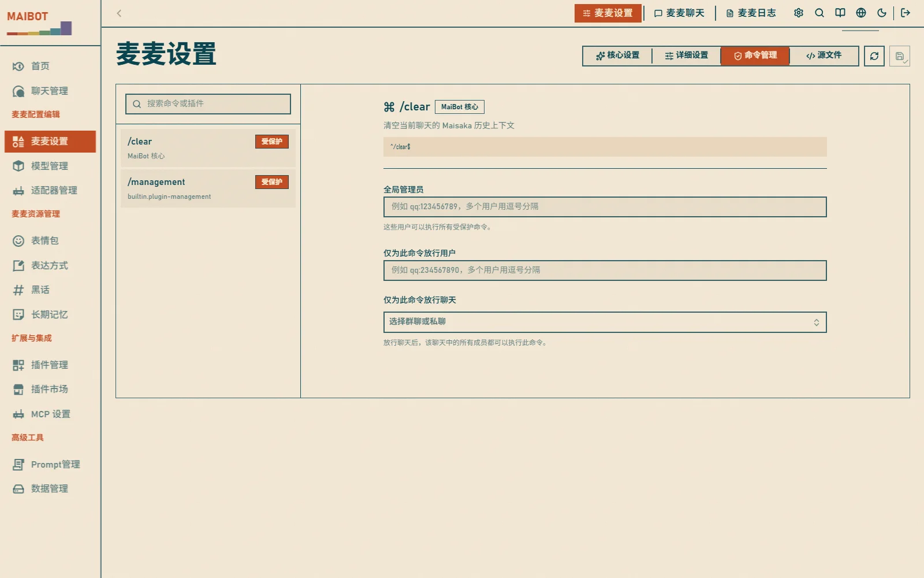The width and height of the screenshot is (924, 578).
Task: Click the logout icon
Action: [906, 13]
